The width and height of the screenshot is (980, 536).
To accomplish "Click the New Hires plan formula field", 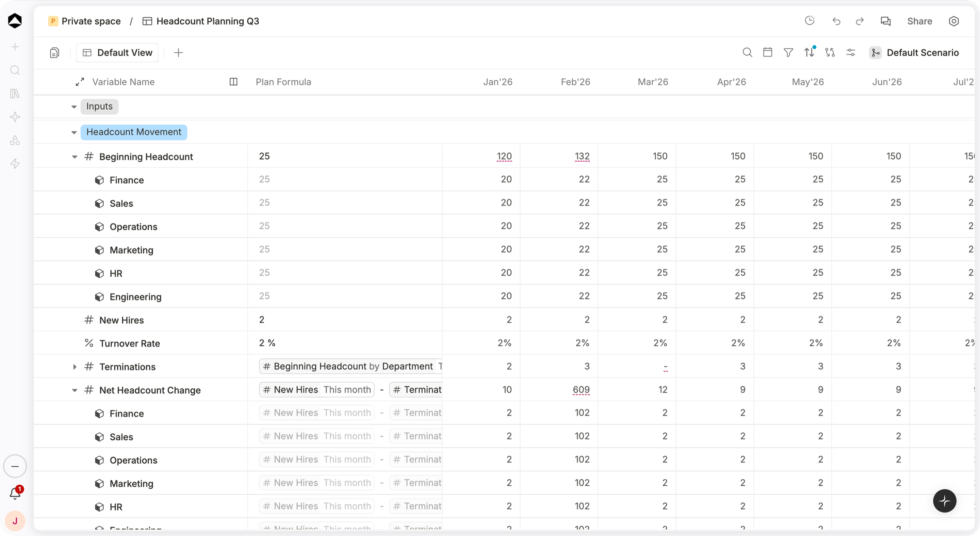I will (x=345, y=320).
